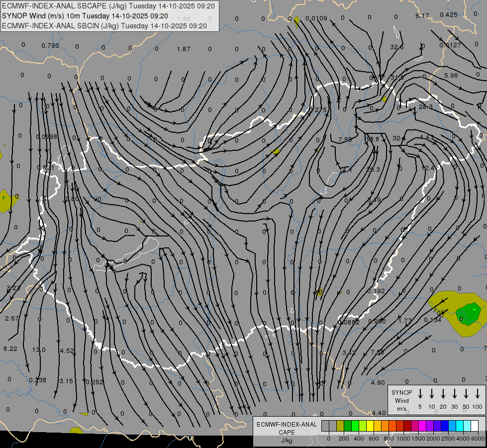Click the map value '0.0109'
This screenshot has height=448, width=487.
[316, 18]
